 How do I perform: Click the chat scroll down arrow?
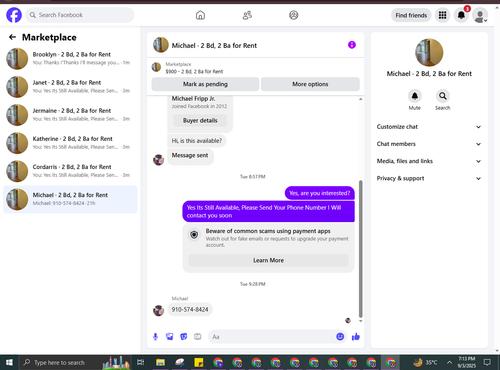[360, 321]
